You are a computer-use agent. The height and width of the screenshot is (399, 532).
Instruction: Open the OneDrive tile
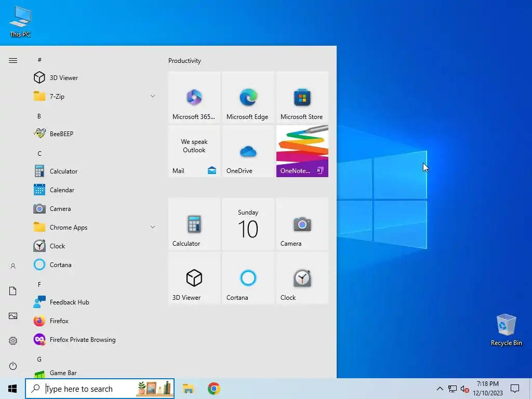[248, 151]
